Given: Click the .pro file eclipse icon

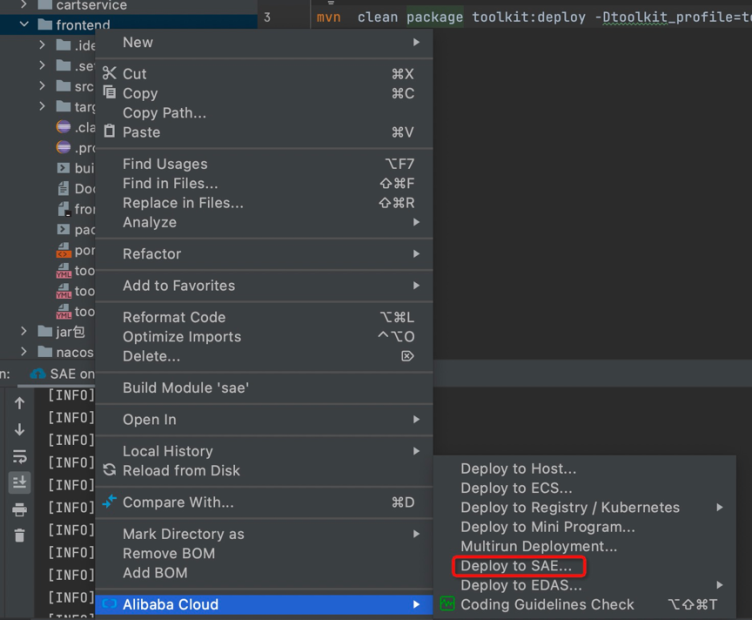Looking at the screenshot, I should tap(63, 147).
